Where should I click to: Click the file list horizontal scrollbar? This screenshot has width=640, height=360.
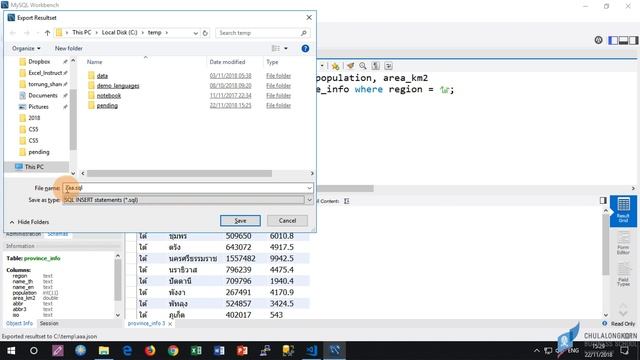180,173
